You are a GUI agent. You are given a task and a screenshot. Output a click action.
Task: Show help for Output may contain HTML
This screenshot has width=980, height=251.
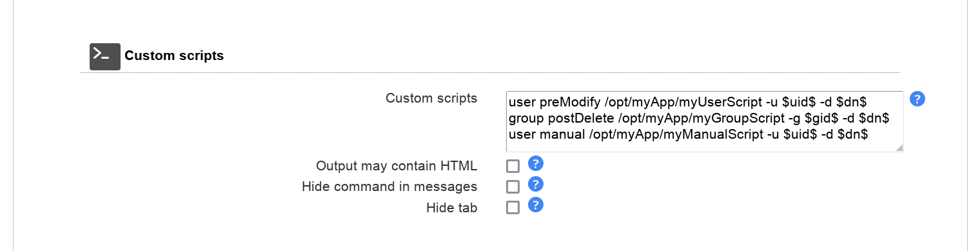coord(536,164)
